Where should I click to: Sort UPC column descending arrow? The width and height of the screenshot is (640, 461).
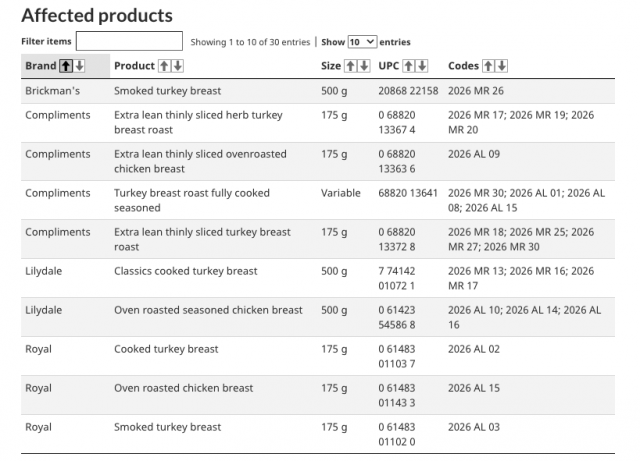click(x=422, y=66)
